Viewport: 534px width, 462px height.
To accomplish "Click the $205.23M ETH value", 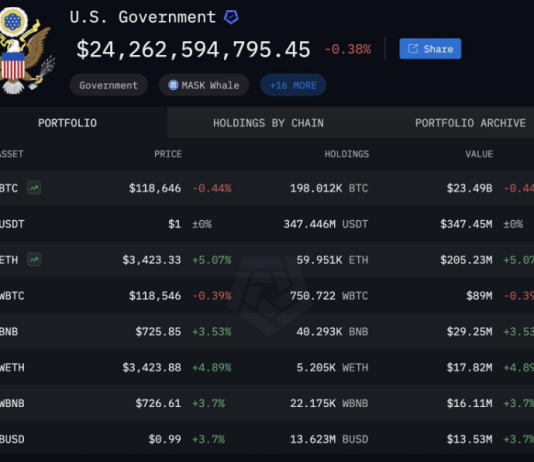I will coord(466,260).
